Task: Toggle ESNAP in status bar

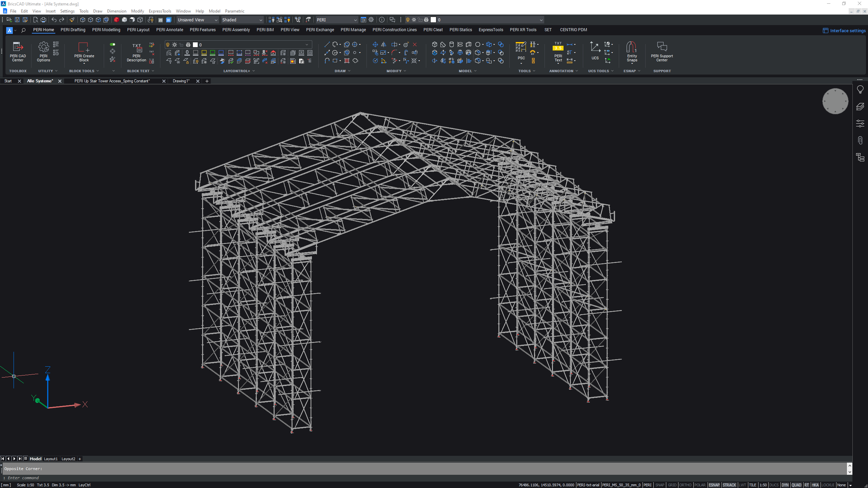Action: pos(714,485)
